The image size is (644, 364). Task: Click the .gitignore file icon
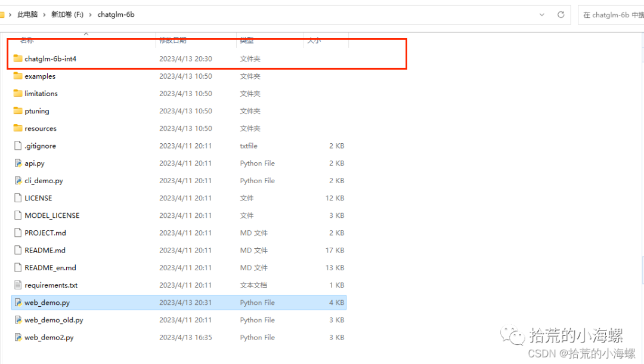tap(18, 146)
